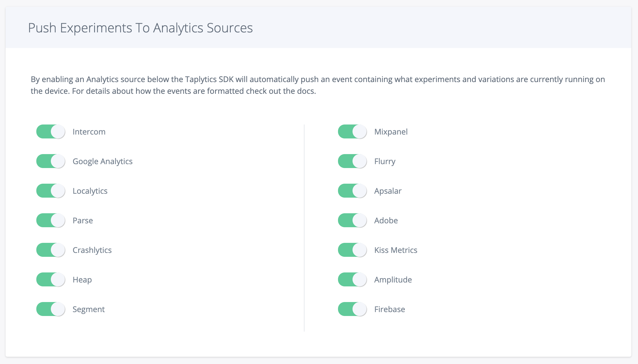The image size is (638, 364).
Task: Click the Segment label text
Action: tap(89, 309)
